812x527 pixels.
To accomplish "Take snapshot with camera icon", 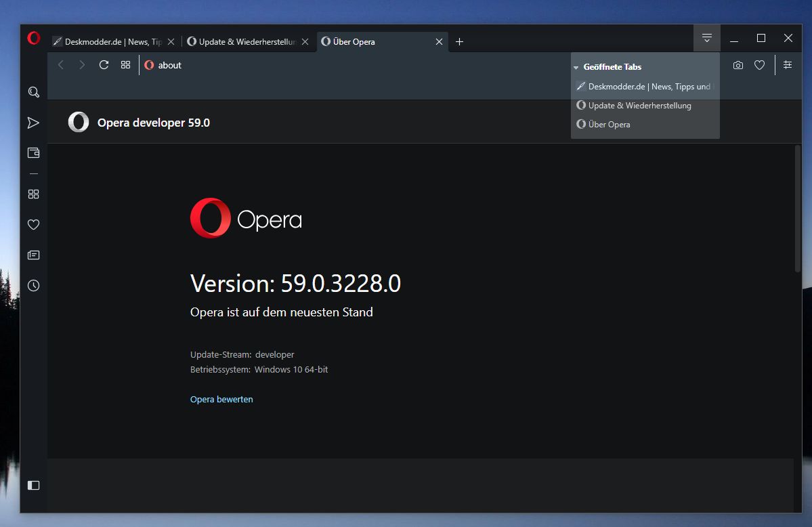I will [x=738, y=65].
